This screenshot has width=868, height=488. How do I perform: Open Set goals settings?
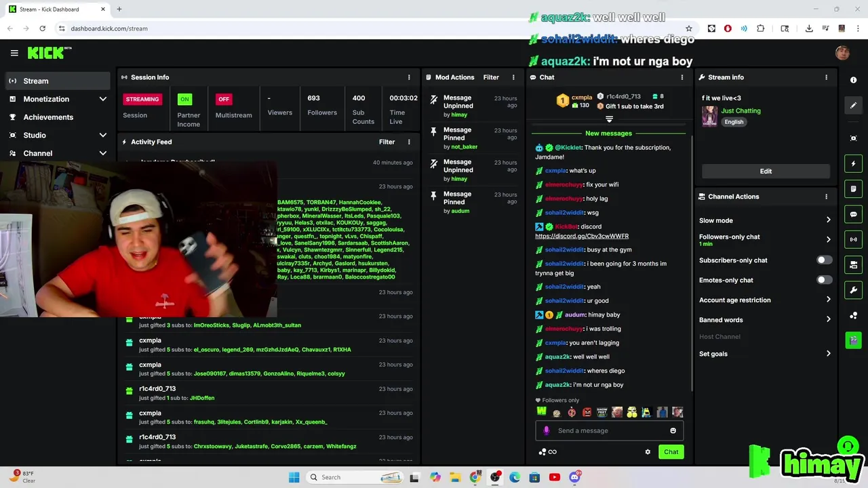(765, 354)
